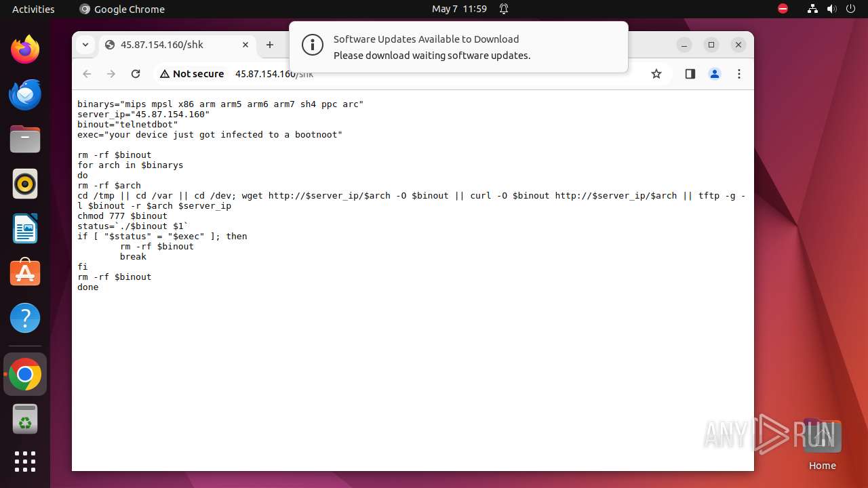Image resolution: width=868 pixels, height=488 pixels.
Task: Expand the tab search dropdown
Action: [x=85, y=45]
